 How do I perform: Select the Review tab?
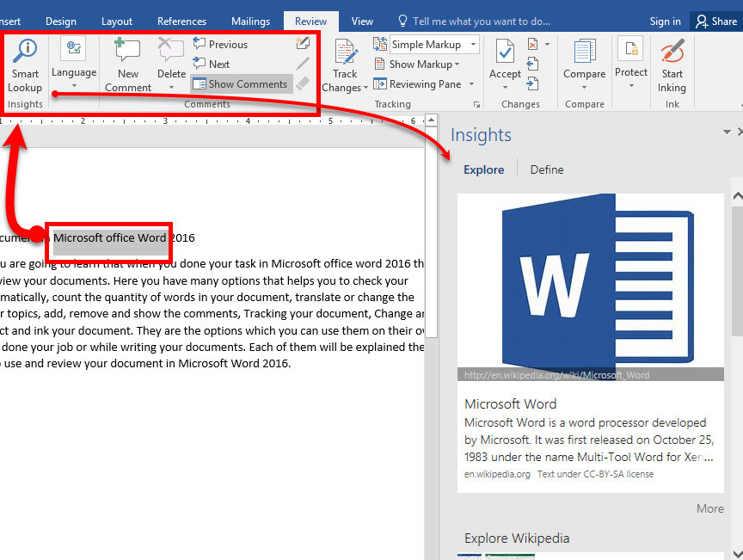click(x=310, y=22)
